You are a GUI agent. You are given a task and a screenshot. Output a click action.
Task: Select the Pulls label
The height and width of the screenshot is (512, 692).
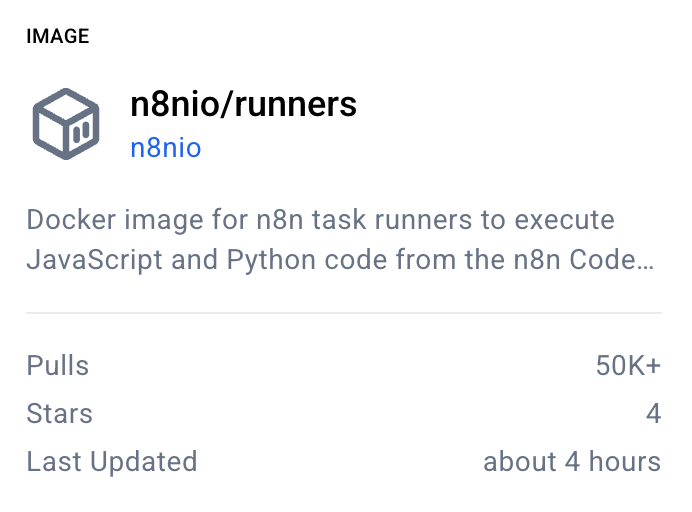click(x=58, y=366)
